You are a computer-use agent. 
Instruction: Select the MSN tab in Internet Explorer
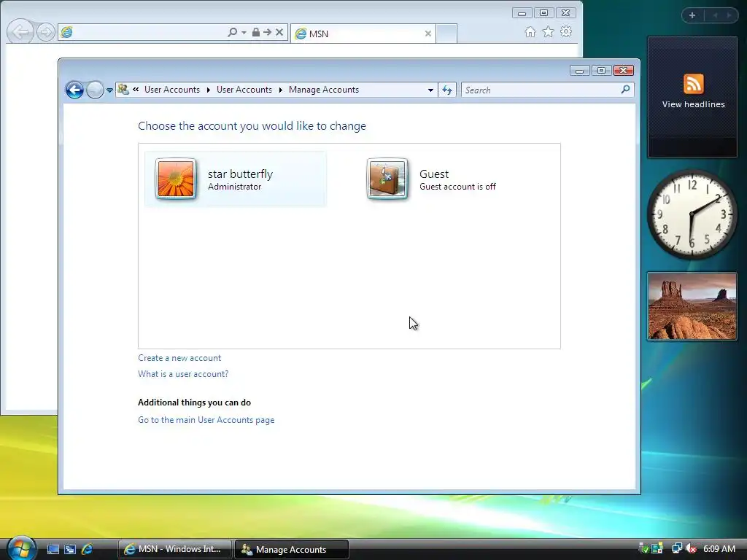[363, 34]
